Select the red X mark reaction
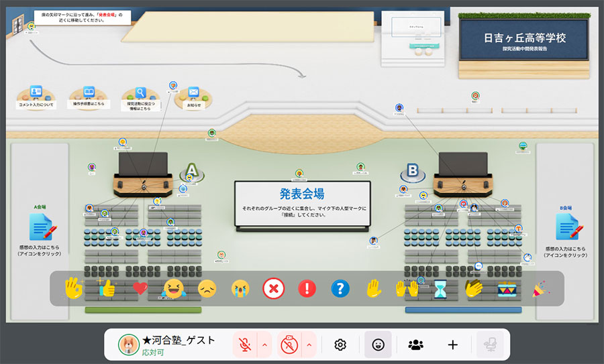Viewport: 604px width, 364px height. tap(274, 288)
